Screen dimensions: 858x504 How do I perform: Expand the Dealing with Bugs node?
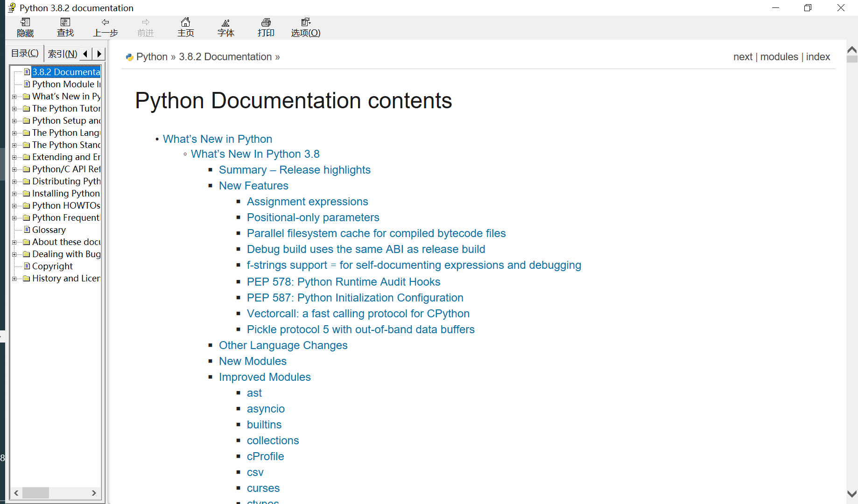14,254
